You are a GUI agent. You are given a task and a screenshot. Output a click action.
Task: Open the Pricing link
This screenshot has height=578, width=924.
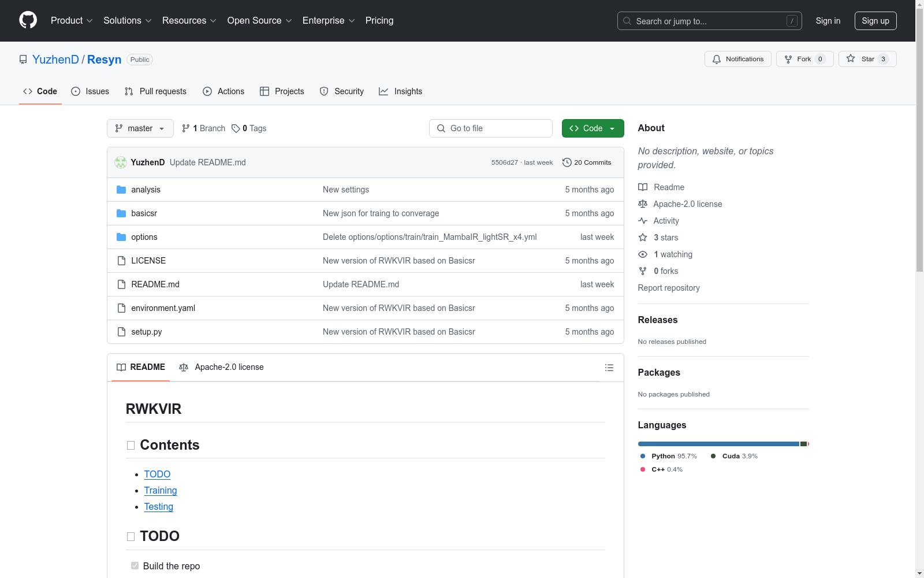coord(379,20)
